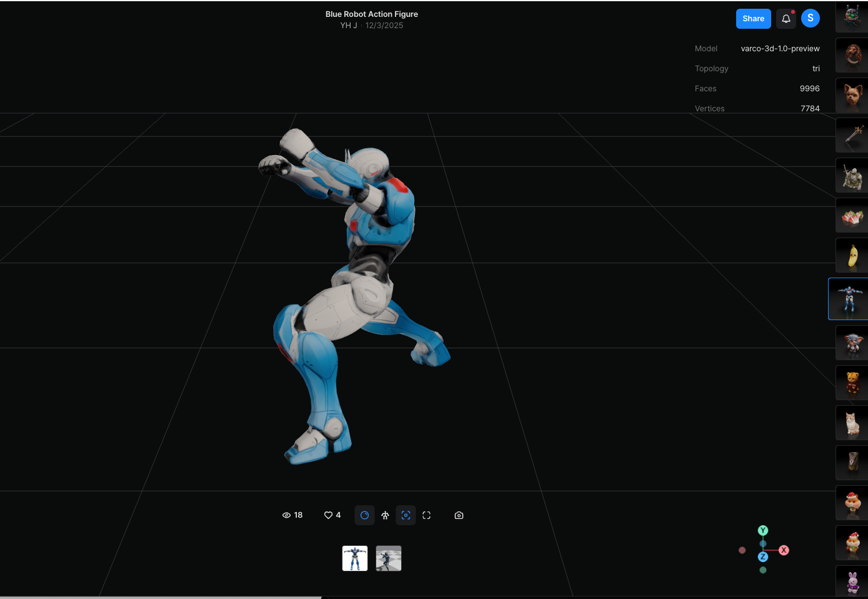This screenshot has height=599, width=868.
Task: Take a screenshot with the camera icon
Action: (459, 515)
